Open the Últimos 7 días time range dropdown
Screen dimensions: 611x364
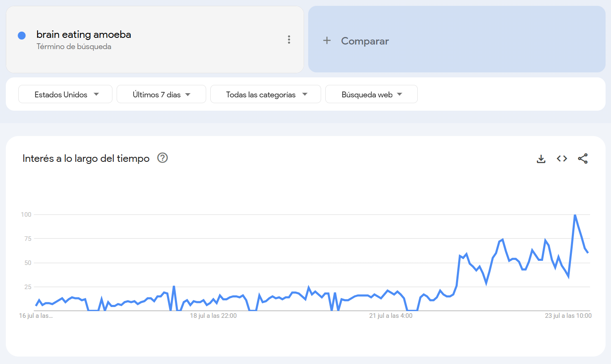161,94
